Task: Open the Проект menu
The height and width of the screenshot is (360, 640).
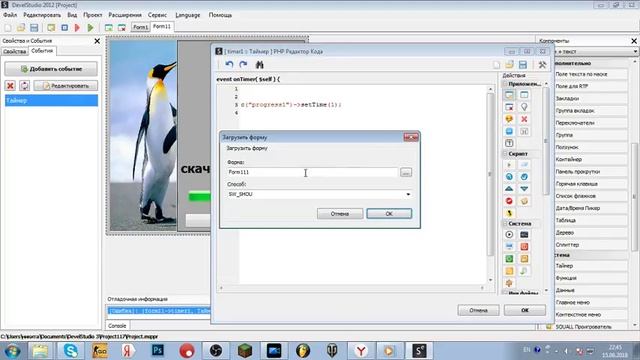Action: coord(93,15)
